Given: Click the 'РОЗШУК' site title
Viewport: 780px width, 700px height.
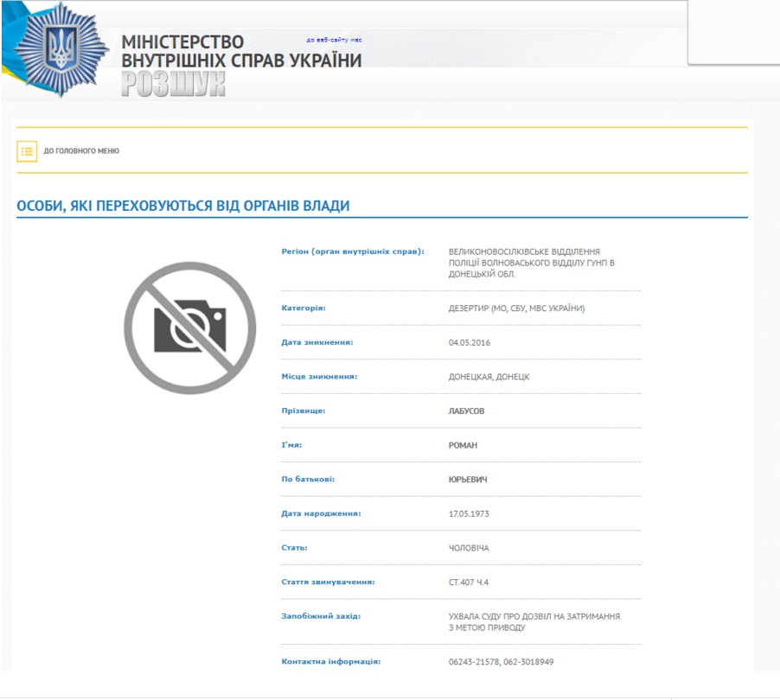Looking at the screenshot, I should [x=174, y=84].
